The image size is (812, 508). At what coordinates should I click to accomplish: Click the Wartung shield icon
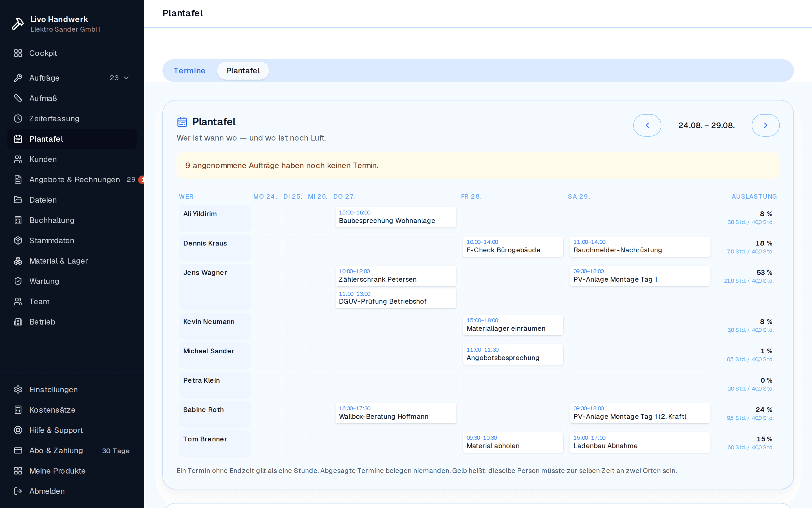pyautogui.click(x=18, y=281)
